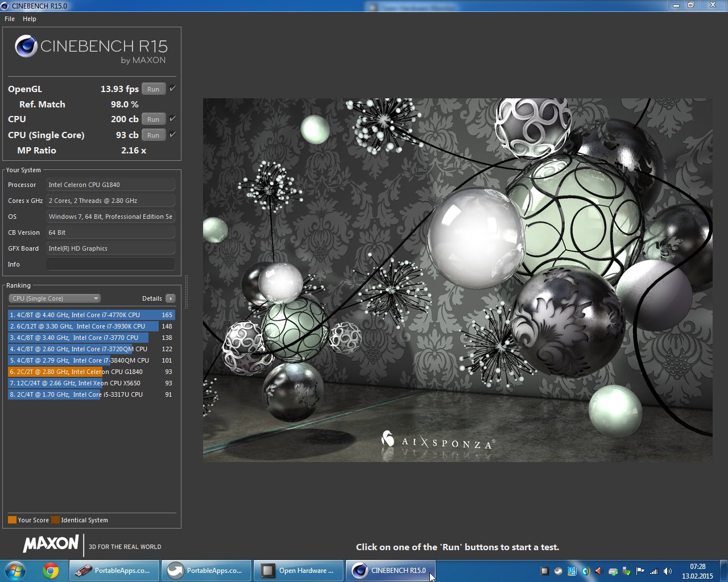Click the drive with green check tray icon
The height and width of the screenshot is (582, 728).
pyautogui.click(x=613, y=571)
